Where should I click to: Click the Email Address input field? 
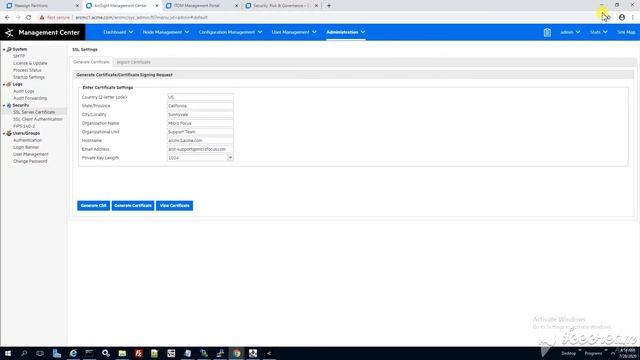[x=200, y=149]
